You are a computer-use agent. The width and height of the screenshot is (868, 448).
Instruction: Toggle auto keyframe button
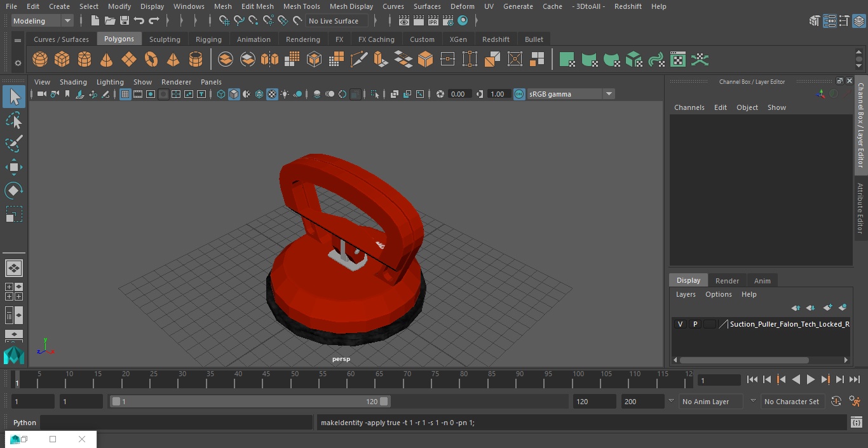(x=836, y=402)
